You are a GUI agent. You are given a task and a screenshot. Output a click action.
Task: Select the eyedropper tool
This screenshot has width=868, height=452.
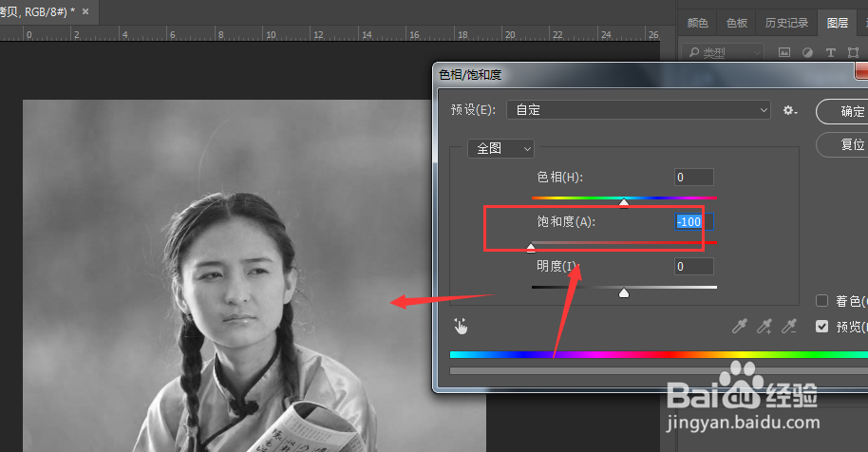740,326
